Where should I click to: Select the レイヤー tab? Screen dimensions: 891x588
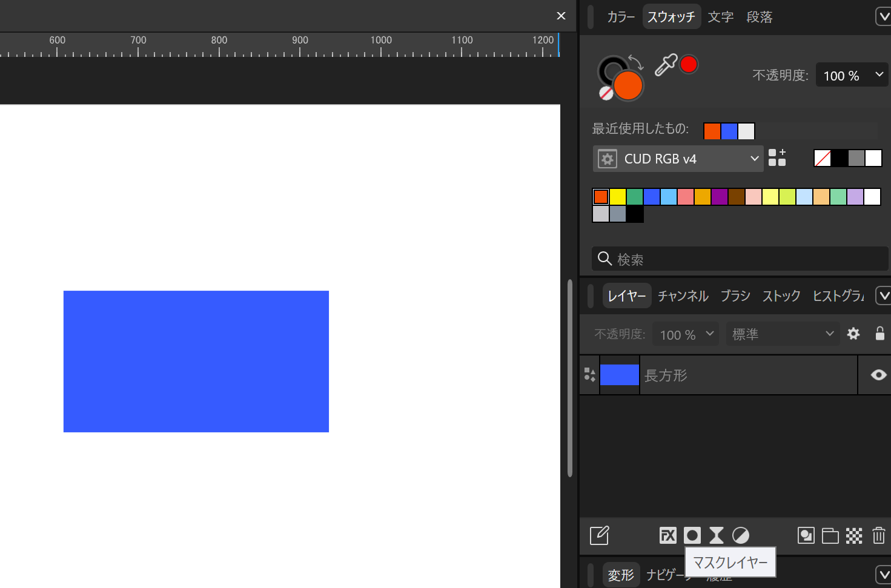tap(627, 296)
